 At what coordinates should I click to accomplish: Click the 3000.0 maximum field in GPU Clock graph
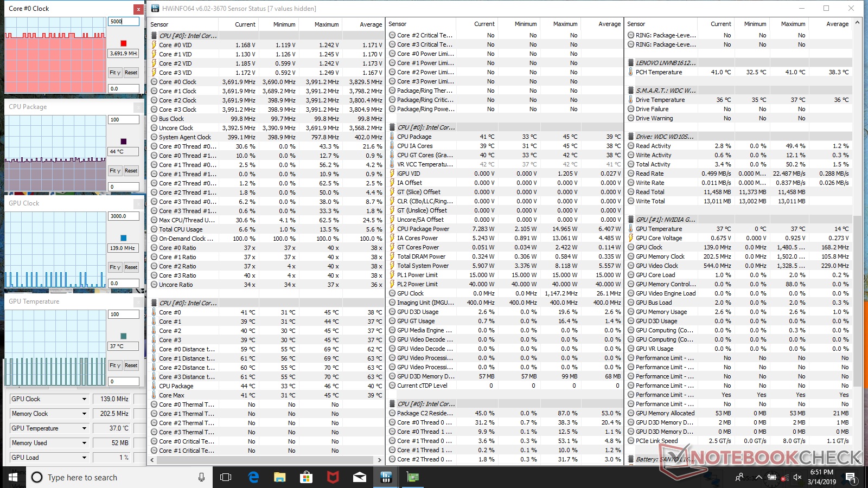pyautogui.click(x=124, y=216)
